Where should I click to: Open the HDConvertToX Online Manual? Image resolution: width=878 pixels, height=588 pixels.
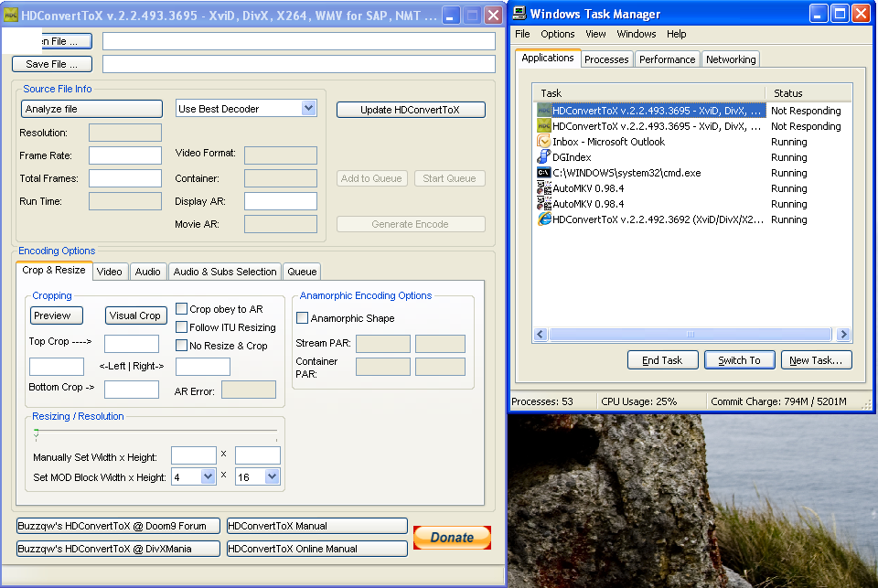[x=317, y=549]
